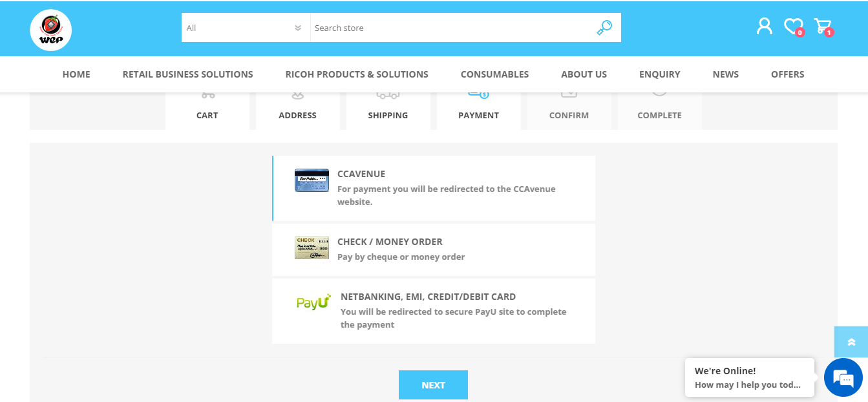Click the search magnifier icon

pyautogui.click(x=604, y=28)
